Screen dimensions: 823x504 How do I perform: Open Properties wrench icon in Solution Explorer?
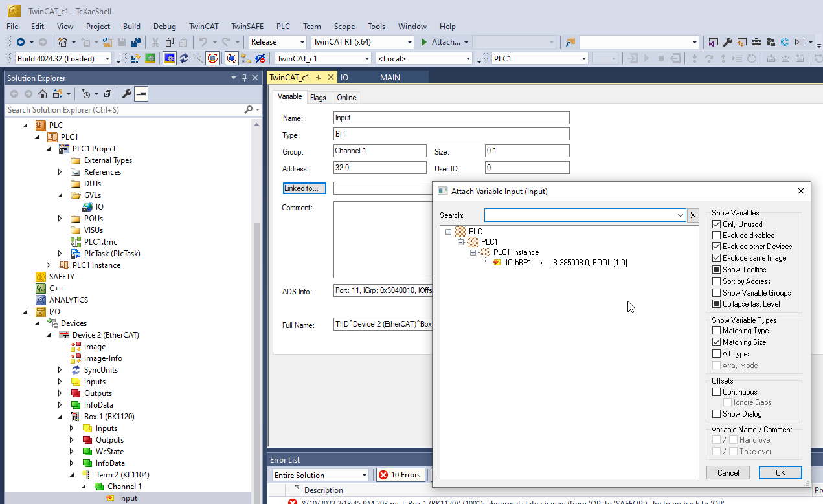tap(127, 94)
